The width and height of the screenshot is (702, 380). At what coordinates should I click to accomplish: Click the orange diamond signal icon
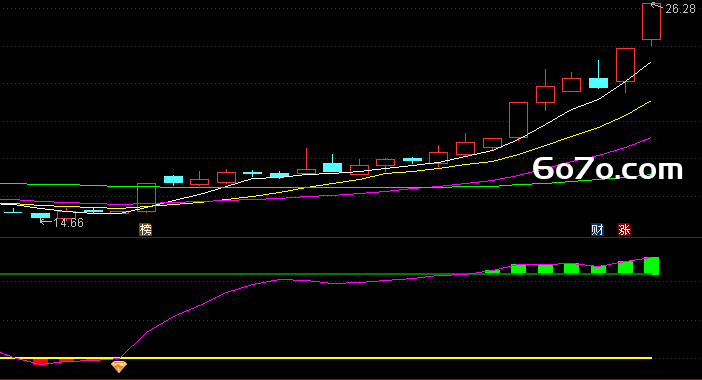tap(119, 367)
